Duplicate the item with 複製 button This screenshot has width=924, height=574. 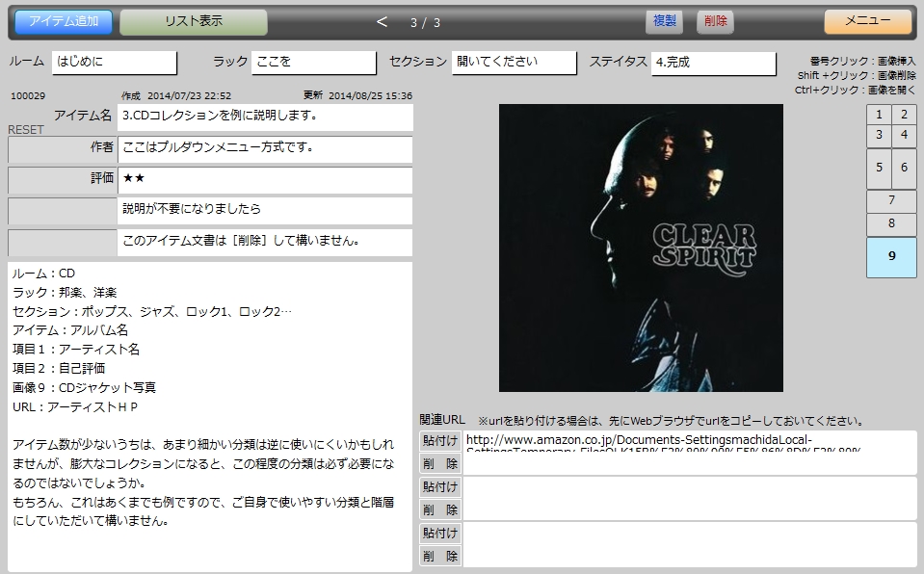point(665,20)
